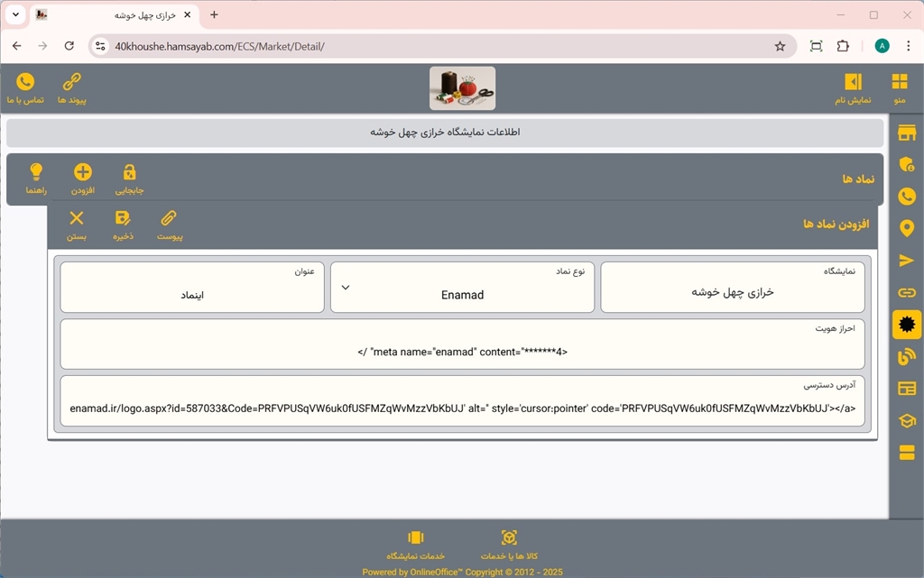The image size is (924, 578).
Task: Open the phone icon in the right sidebar
Action: pos(907,197)
